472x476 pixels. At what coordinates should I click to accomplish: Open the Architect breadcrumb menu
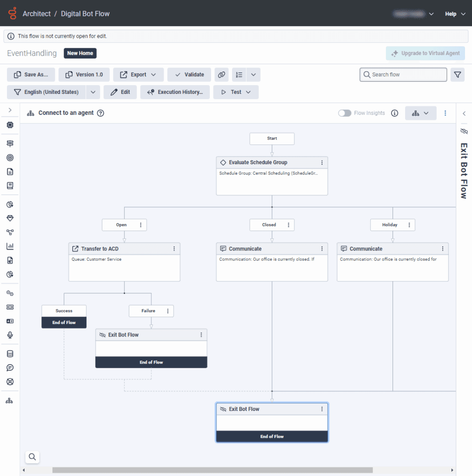click(37, 13)
